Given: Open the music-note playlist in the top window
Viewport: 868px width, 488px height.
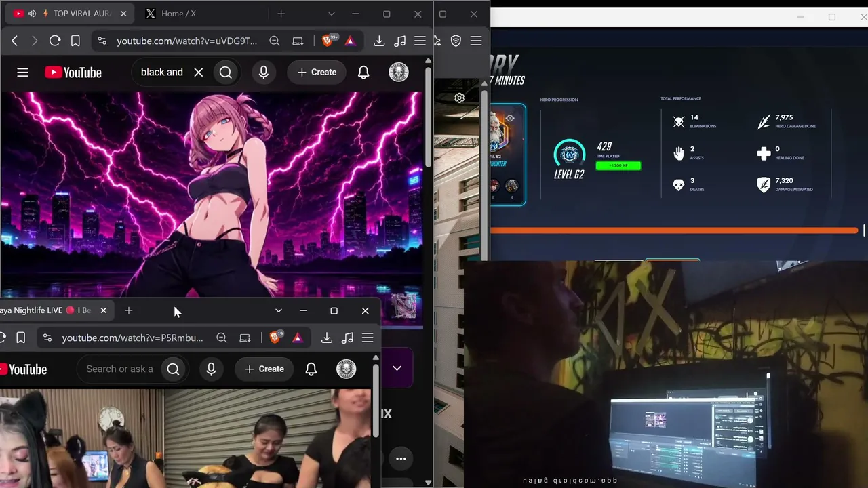Looking at the screenshot, I should (400, 41).
